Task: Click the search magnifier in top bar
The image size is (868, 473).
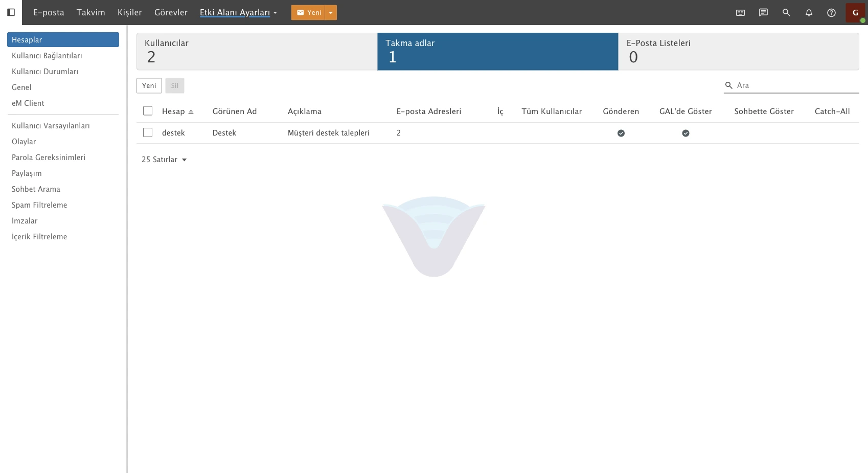Action: point(786,13)
